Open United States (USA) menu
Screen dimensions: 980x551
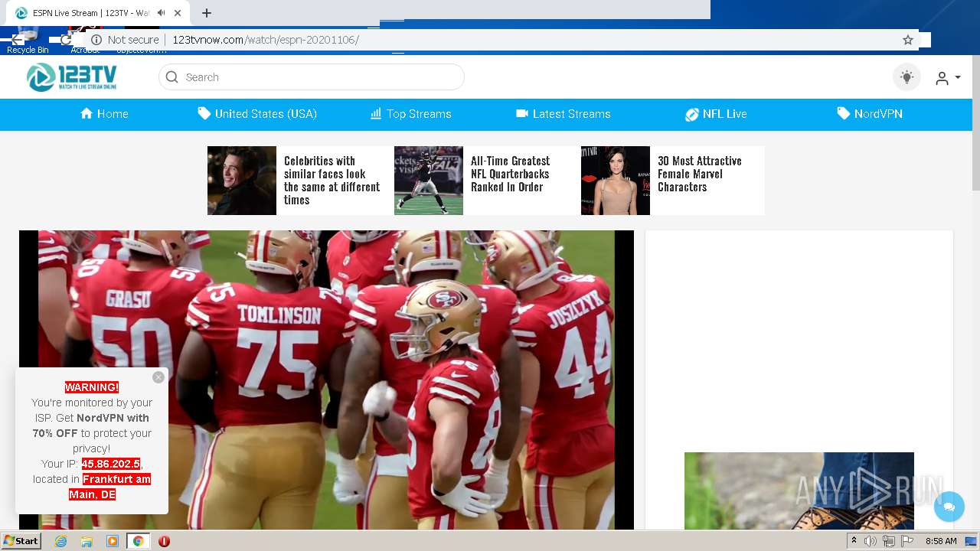[x=257, y=114]
